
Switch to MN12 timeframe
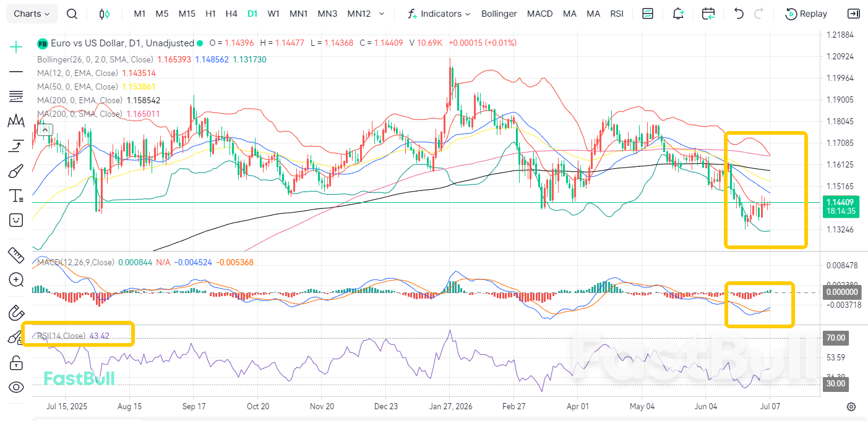[359, 14]
